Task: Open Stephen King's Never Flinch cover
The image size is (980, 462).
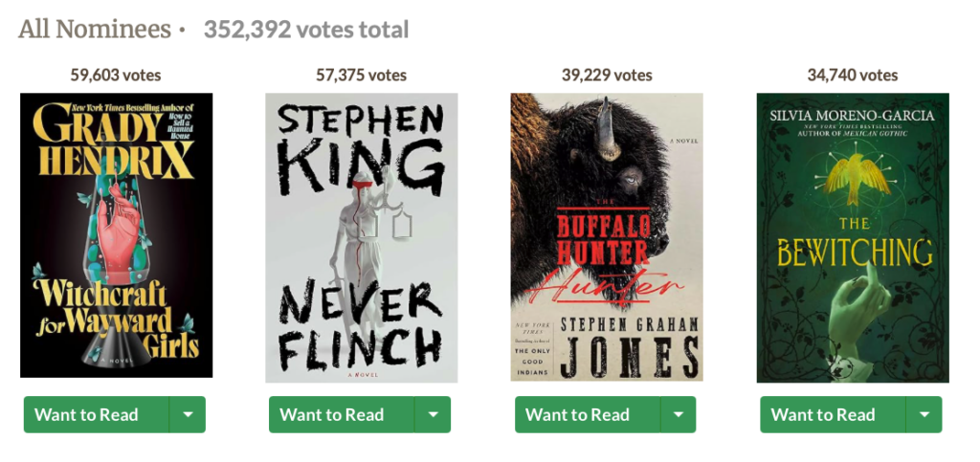Action: [x=361, y=237]
